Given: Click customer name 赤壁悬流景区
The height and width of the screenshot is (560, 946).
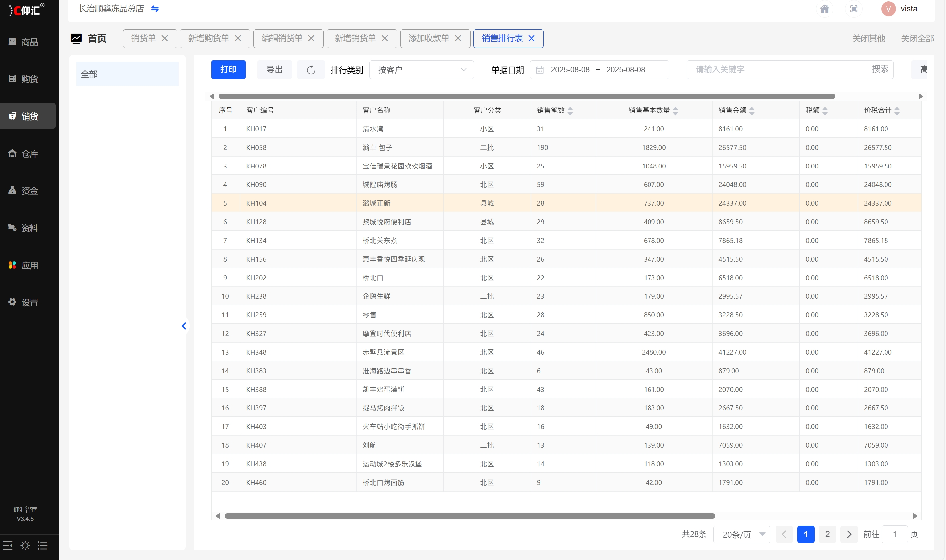Looking at the screenshot, I should point(383,352).
